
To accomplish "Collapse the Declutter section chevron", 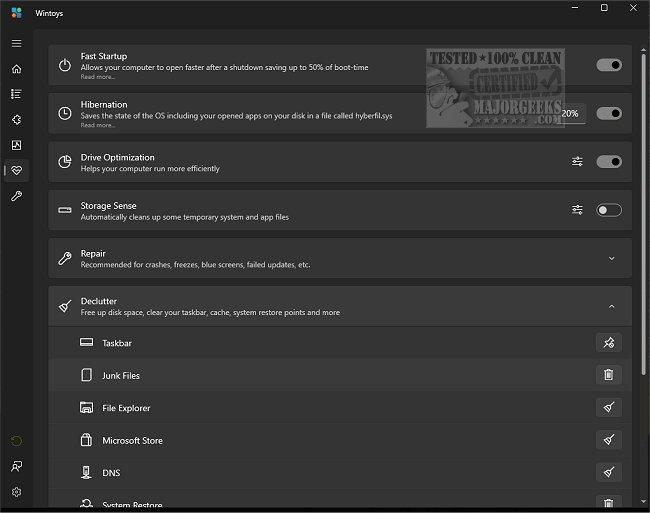I will click(x=611, y=307).
